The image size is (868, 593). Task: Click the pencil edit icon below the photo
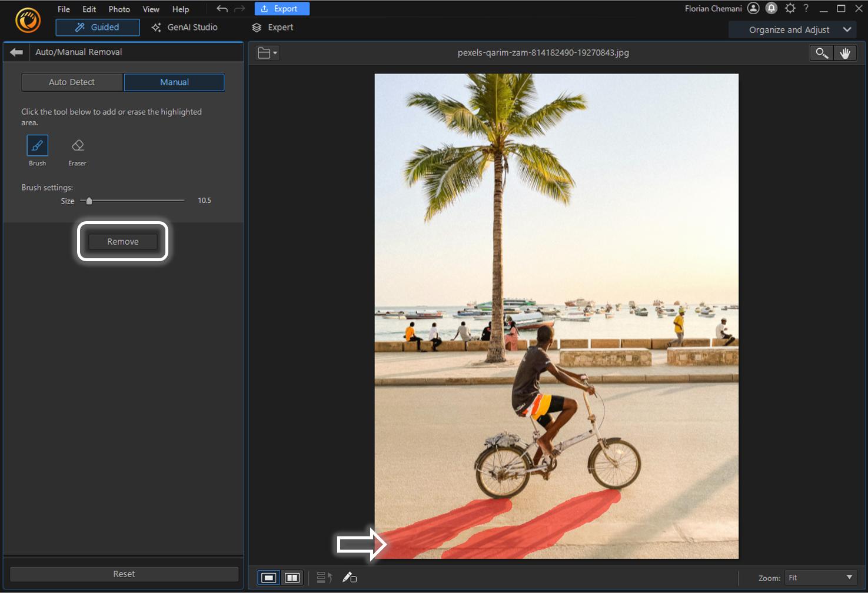click(x=349, y=578)
